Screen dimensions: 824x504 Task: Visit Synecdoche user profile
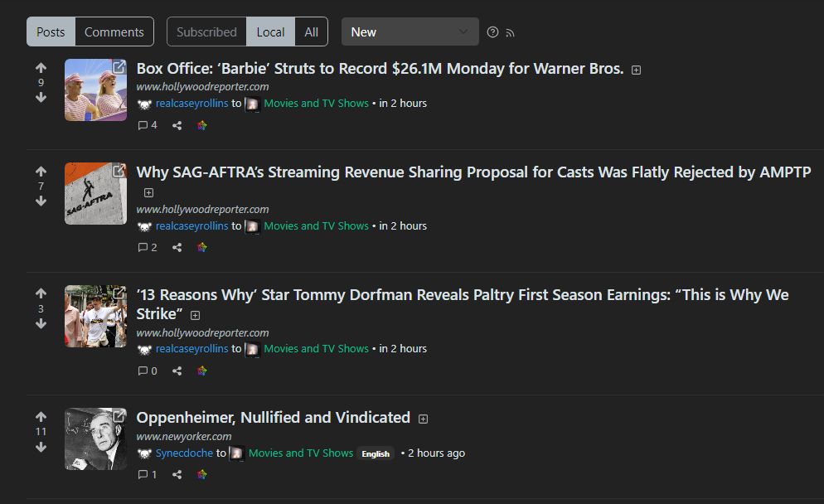184,453
